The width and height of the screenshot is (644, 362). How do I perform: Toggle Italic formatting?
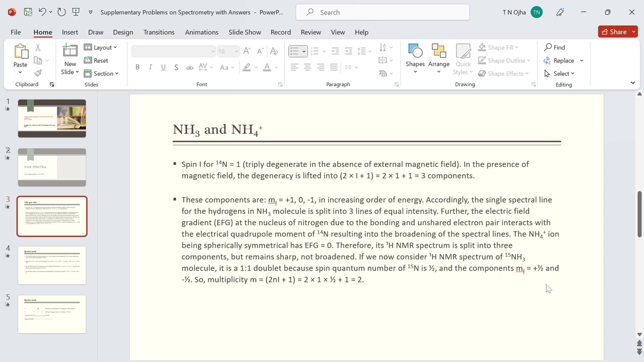150,67
